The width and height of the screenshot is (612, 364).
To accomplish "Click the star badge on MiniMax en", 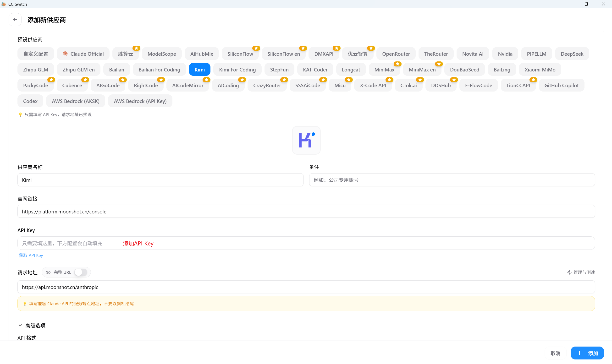I will tap(439, 64).
